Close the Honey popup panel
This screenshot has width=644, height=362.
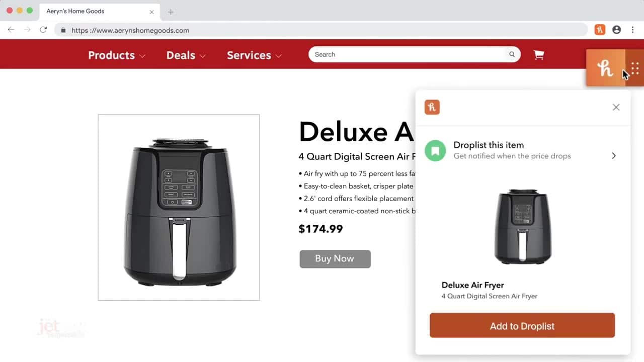pos(616,107)
